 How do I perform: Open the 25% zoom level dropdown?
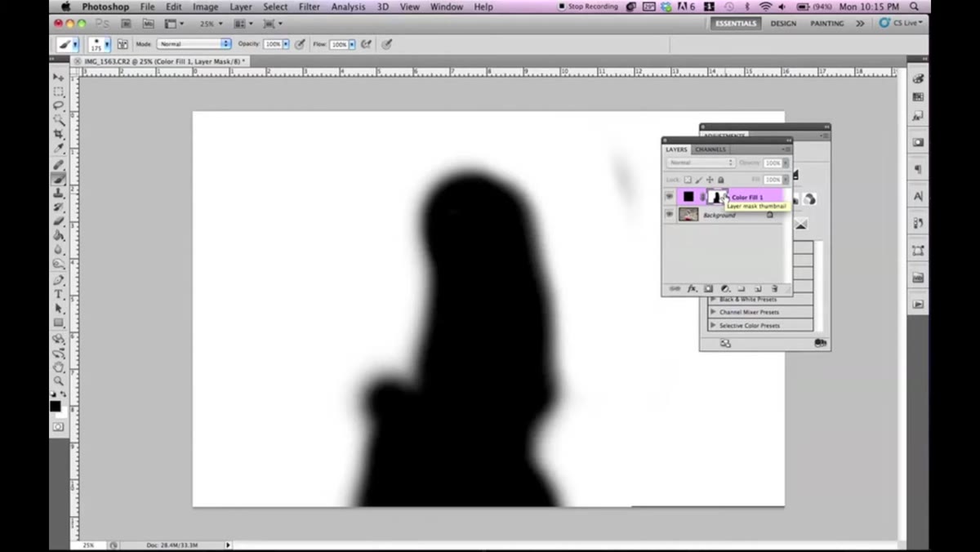click(x=210, y=24)
